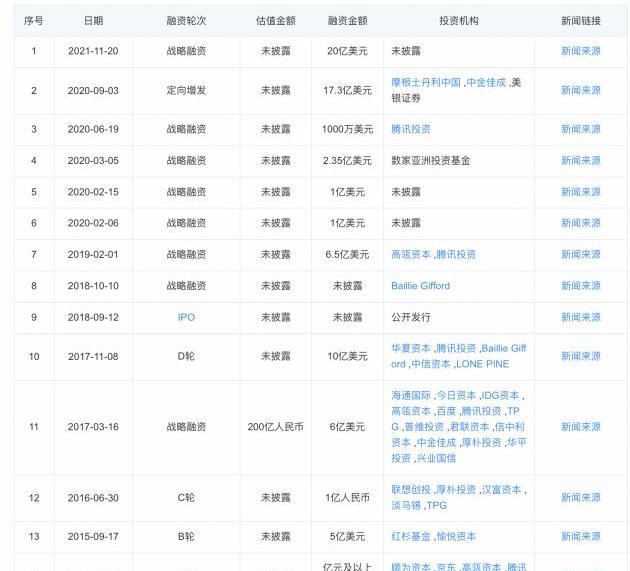Click the 新闻链接 column header
The image size is (630, 571).
(x=581, y=21)
